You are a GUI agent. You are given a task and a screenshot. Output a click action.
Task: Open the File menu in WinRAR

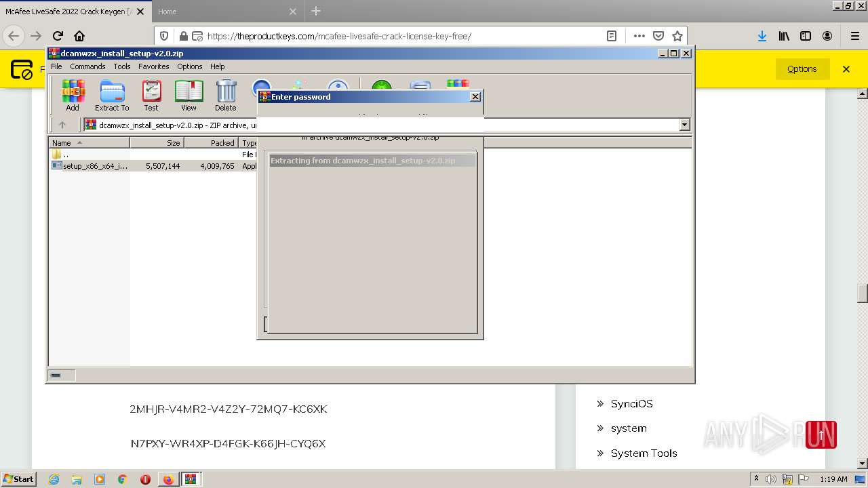pos(56,66)
